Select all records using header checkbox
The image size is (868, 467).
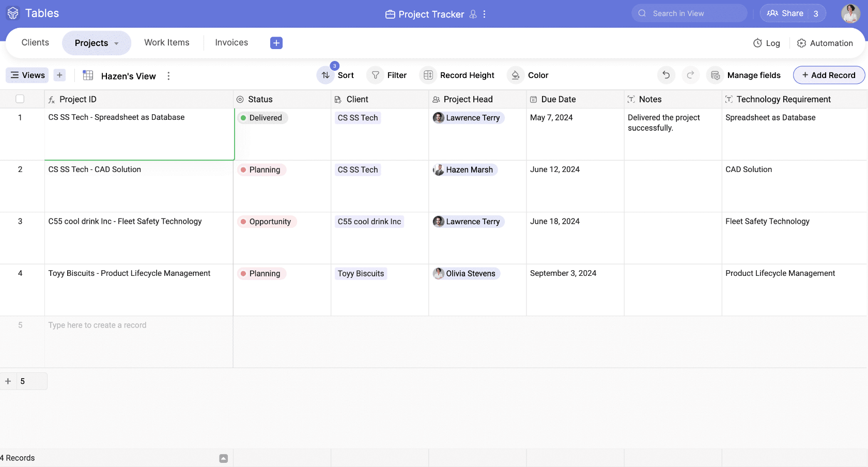[x=19, y=99]
